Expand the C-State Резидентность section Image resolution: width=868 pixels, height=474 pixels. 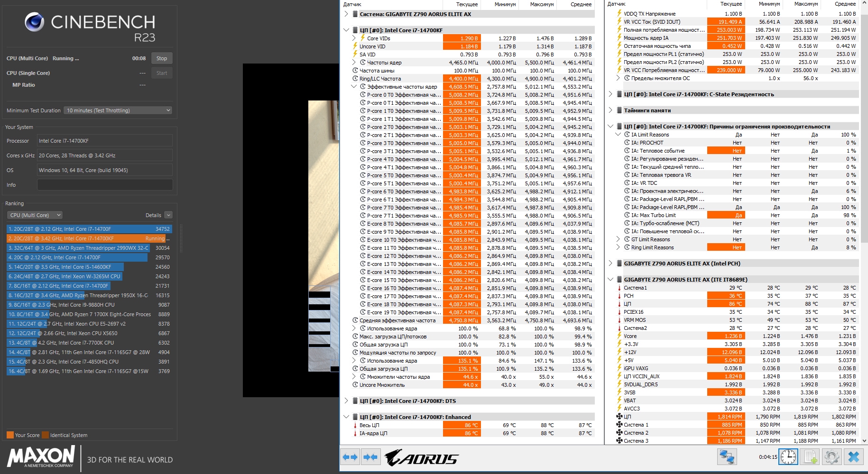tap(610, 94)
